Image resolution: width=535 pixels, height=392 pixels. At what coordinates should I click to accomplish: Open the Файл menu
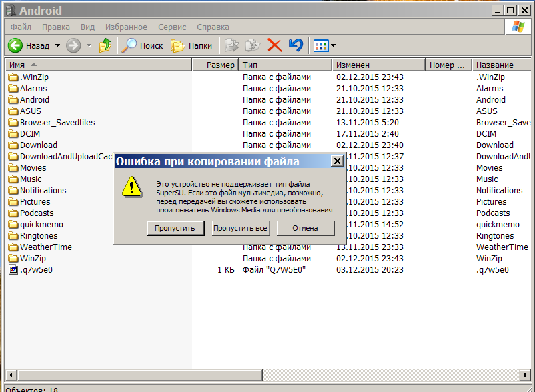[21, 27]
